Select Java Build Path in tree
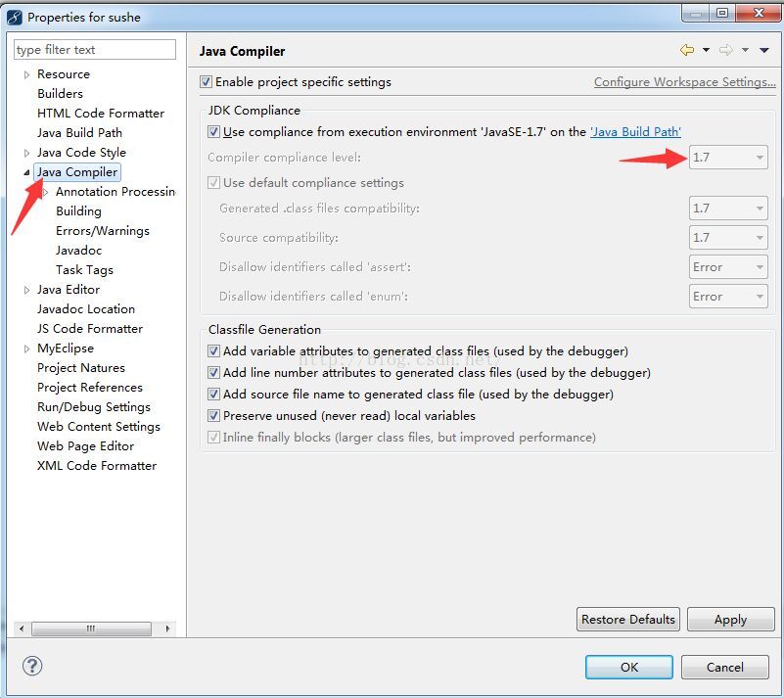Viewport: 784px width, 698px height. (79, 132)
